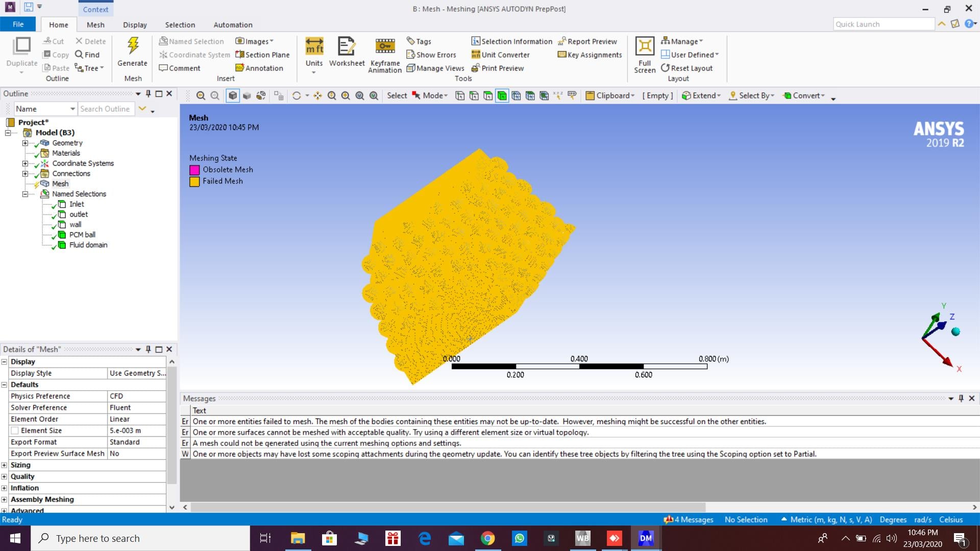
Task: Click the Full Screen icon
Action: pyautogui.click(x=645, y=46)
